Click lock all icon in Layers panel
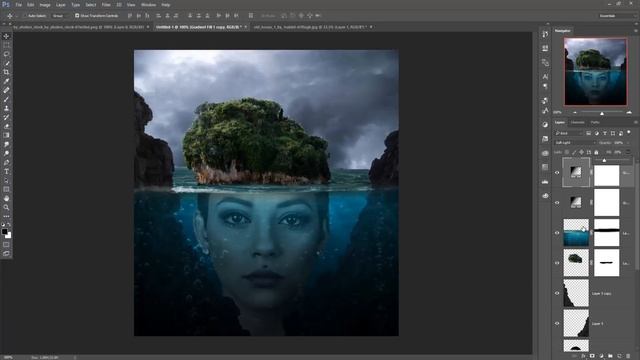The image size is (640, 360). pyautogui.click(x=596, y=152)
